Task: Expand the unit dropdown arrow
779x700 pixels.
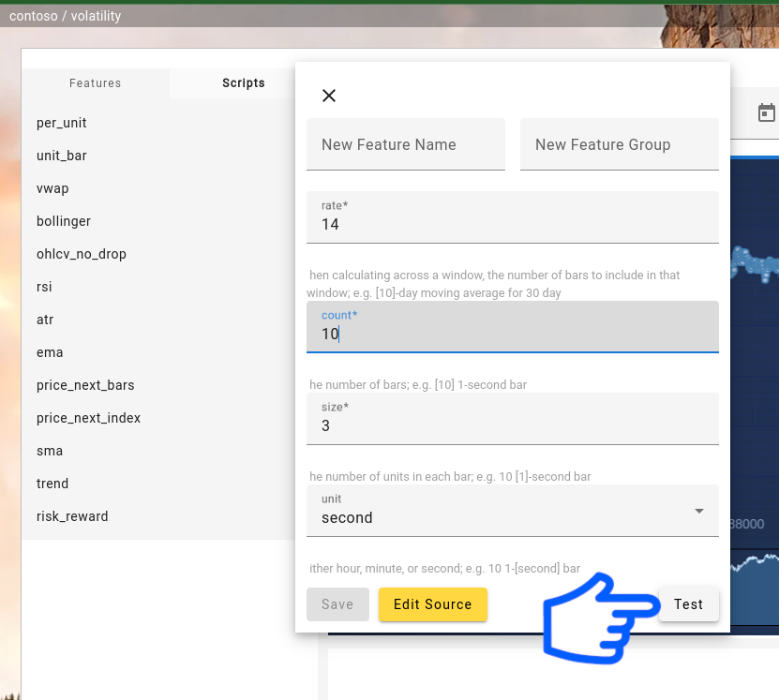Action: [x=698, y=511]
